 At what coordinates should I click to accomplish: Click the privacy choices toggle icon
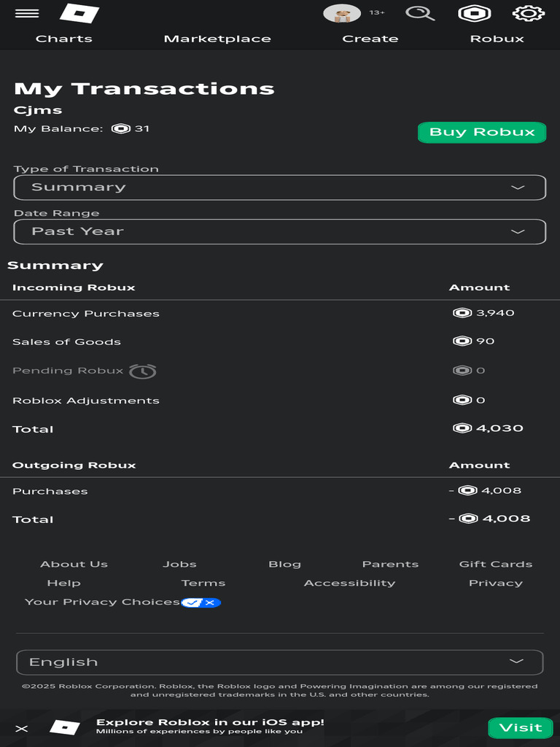[201, 603]
